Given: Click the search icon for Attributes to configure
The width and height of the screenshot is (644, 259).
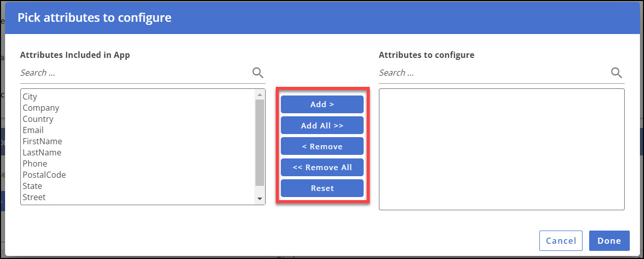Looking at the screenshot, I should tap(616, 73).
